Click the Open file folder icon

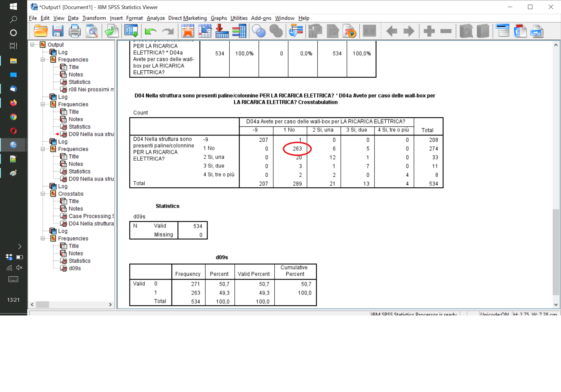point(41,31)
